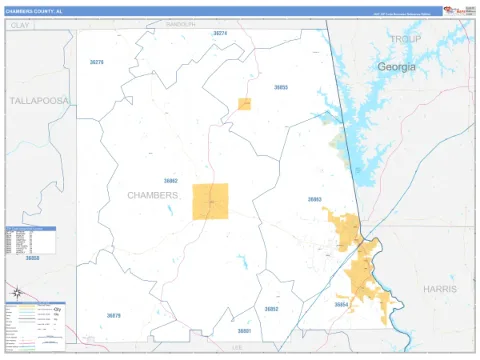The height and width of the screenshot is (360, 480).
Task: Open the map legend box
Action: 35,327
